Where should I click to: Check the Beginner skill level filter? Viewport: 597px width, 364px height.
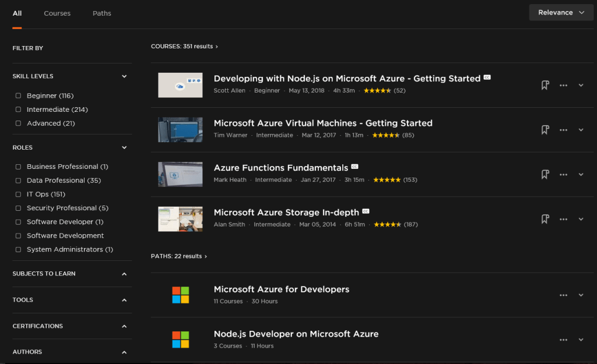pos(18,96)
